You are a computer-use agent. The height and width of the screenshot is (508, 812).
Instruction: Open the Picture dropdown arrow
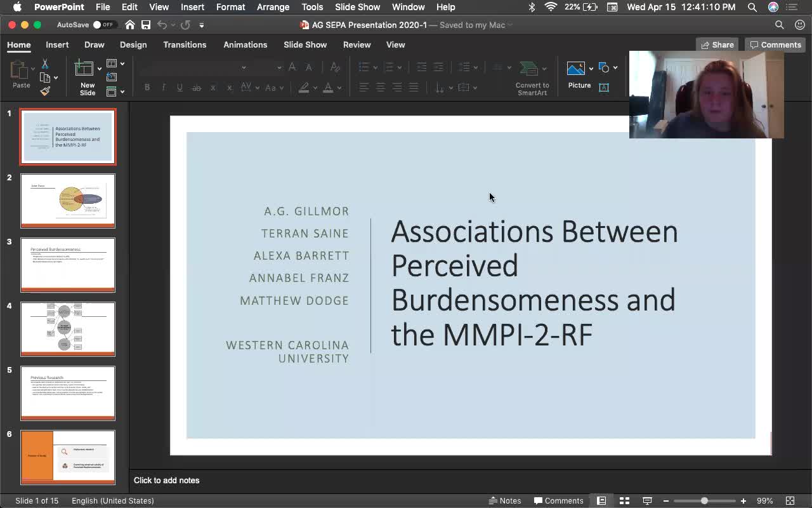pyautogui.click(x=591, y=68)
